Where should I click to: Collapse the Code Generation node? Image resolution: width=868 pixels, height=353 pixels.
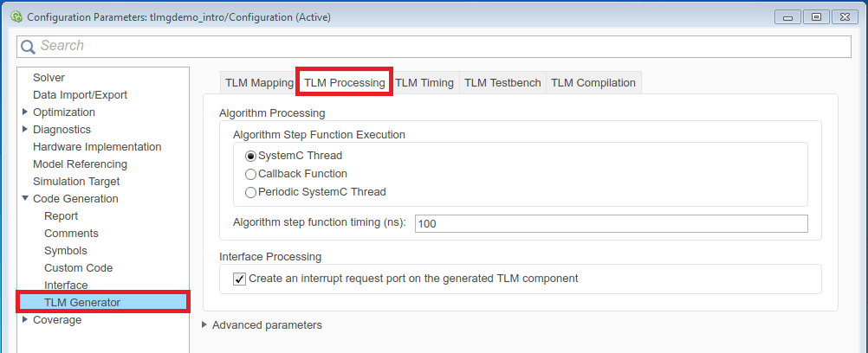[x=25, y=199]
